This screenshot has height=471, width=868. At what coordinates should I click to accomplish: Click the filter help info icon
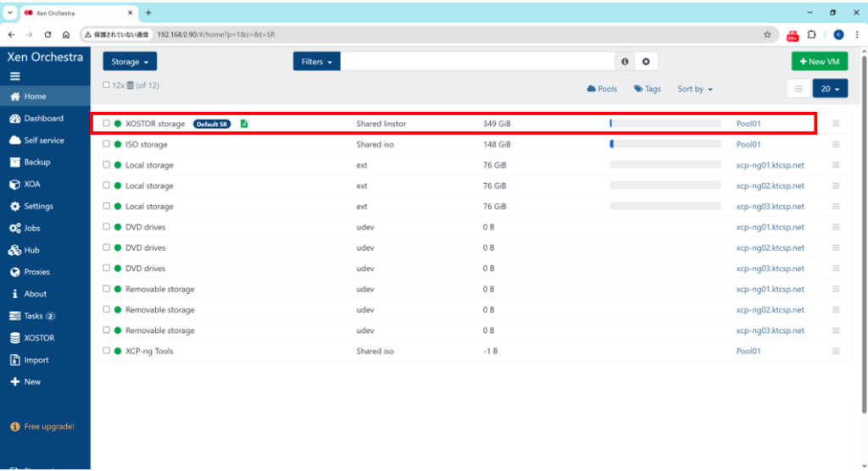click(x=625, y=62)
